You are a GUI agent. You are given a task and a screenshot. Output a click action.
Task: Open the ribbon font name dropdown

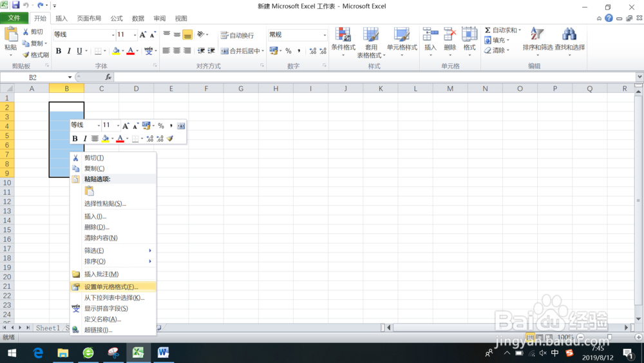pos(113,35)
